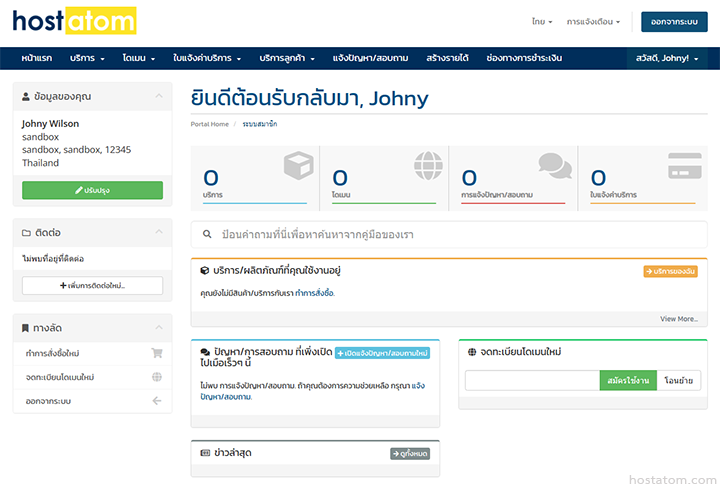The image size is (720, 487).
Task: Click the search magnifier icon in knowledgebase bar
Action: click(207, 235)
